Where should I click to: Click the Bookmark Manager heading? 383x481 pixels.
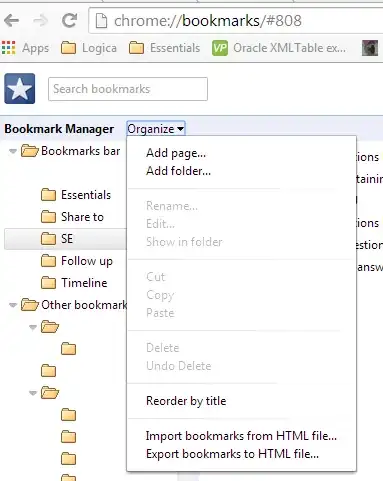click(59, 129)
